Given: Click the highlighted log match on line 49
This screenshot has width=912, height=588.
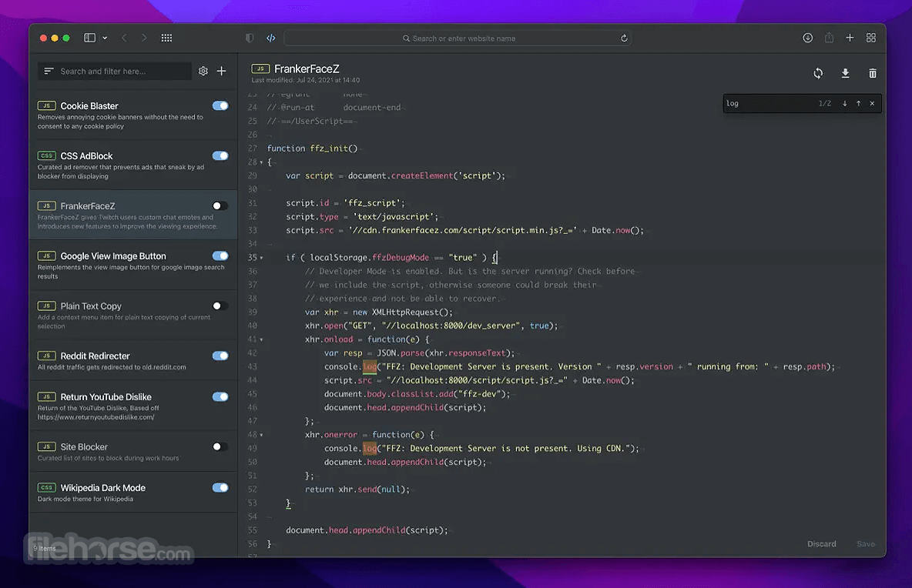Looking at the screenshot, I should click(x=369, y=449).
